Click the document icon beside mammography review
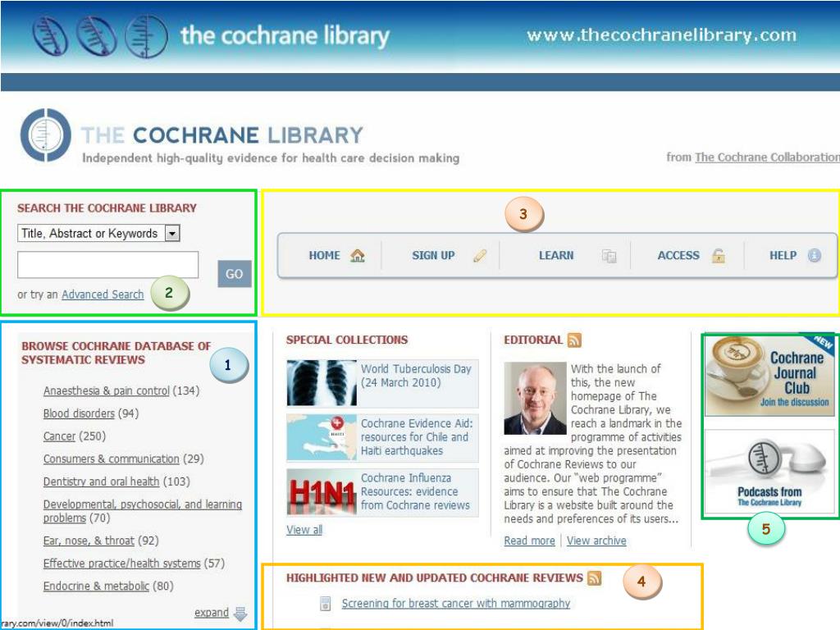840x630 pixels. (x=325, y=604)
